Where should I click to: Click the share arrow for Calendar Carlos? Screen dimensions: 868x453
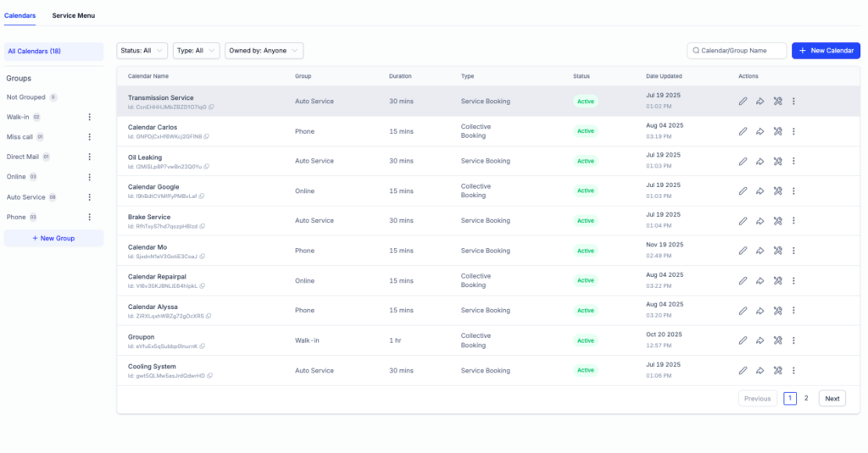[x=760, y=131]
